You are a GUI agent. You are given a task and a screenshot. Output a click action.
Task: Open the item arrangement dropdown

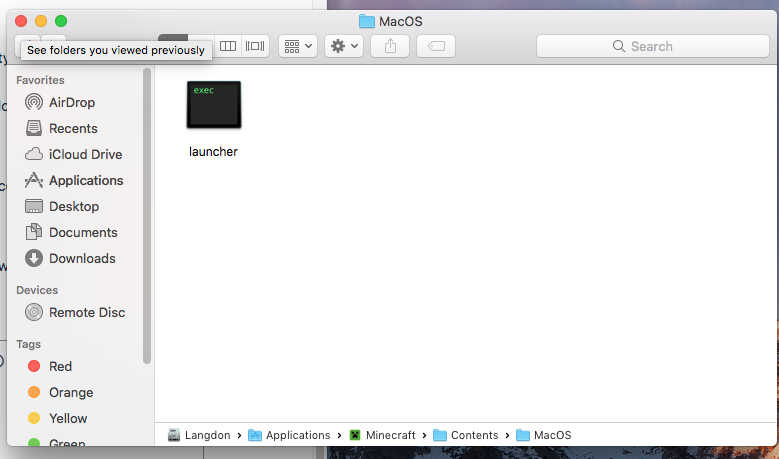click(x=298, y=46)
